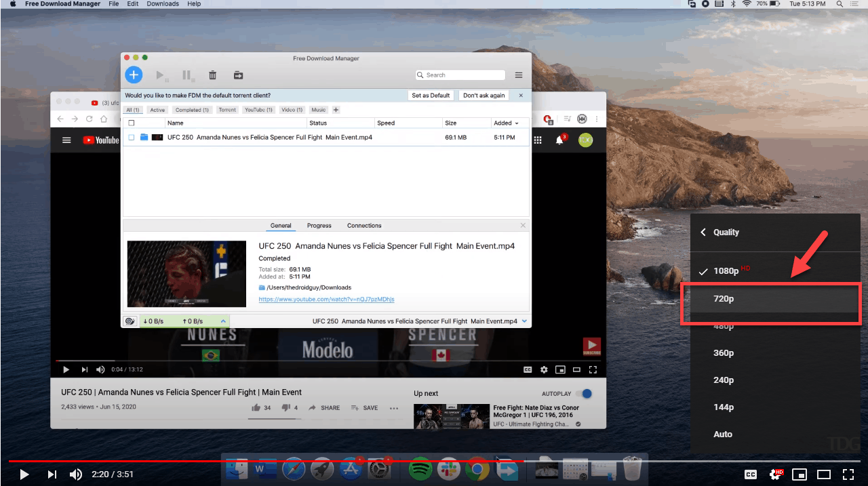The image size is (868, 486).
Task: Open the youtube.com source link in FDM
Action: [326, 299]
